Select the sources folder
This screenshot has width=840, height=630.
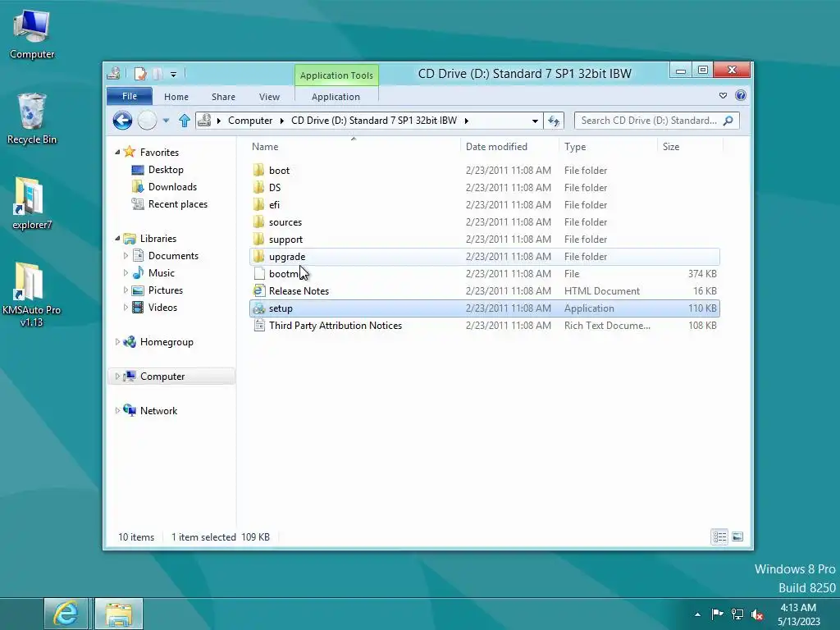(x=485, y=221)
